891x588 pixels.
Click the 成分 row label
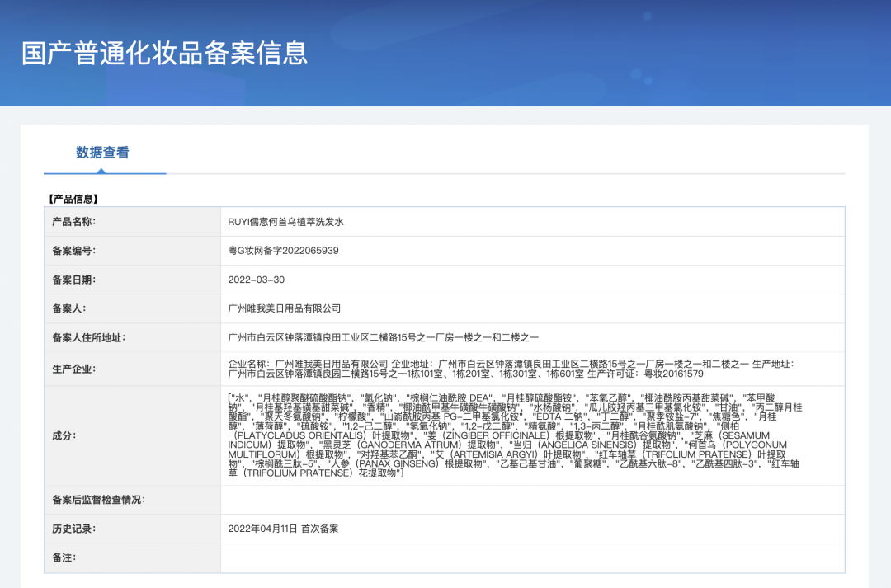coord(64,435)
